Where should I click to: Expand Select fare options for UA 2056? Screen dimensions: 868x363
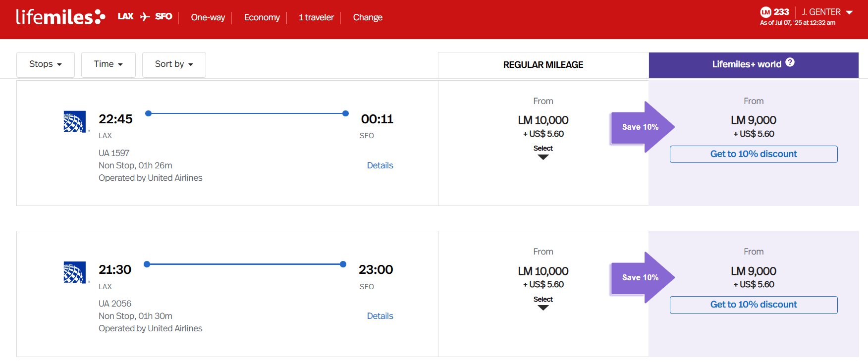[x=543, y=303]
